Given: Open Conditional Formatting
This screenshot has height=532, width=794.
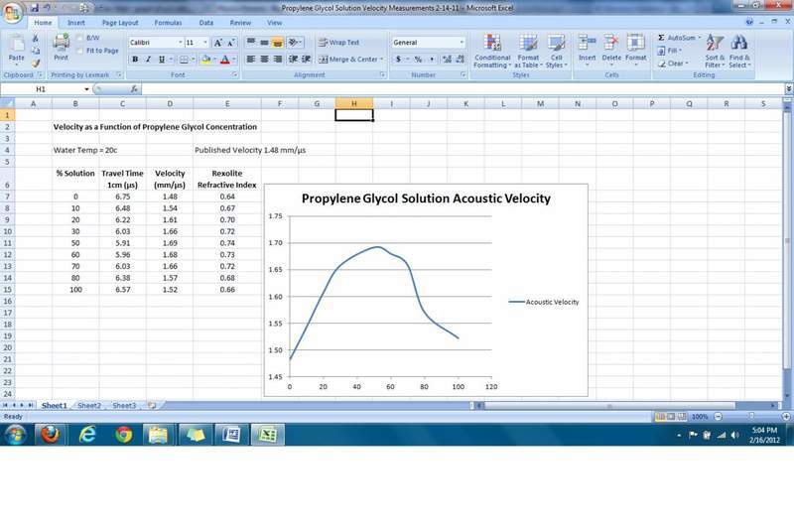Looking at the screenshot, I should coord(492,52).
